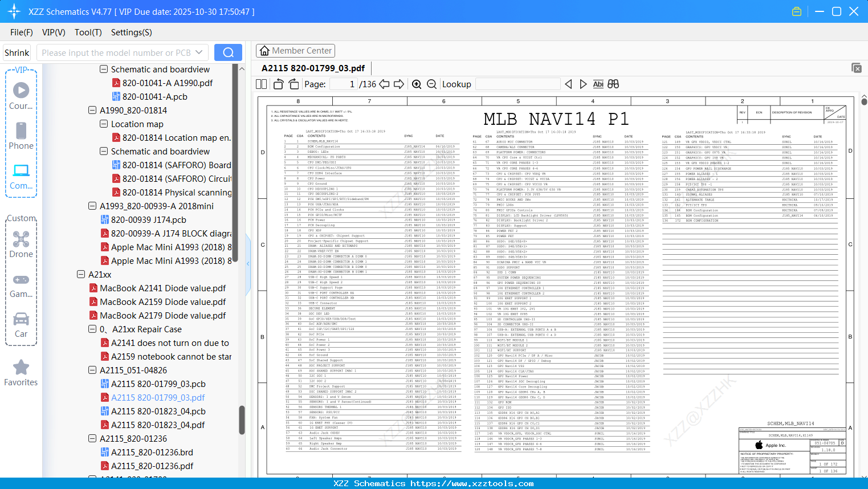868x489 pixels.
Task: Open A2115_820-01236.pdf file
Action: [x=147, y=466]
